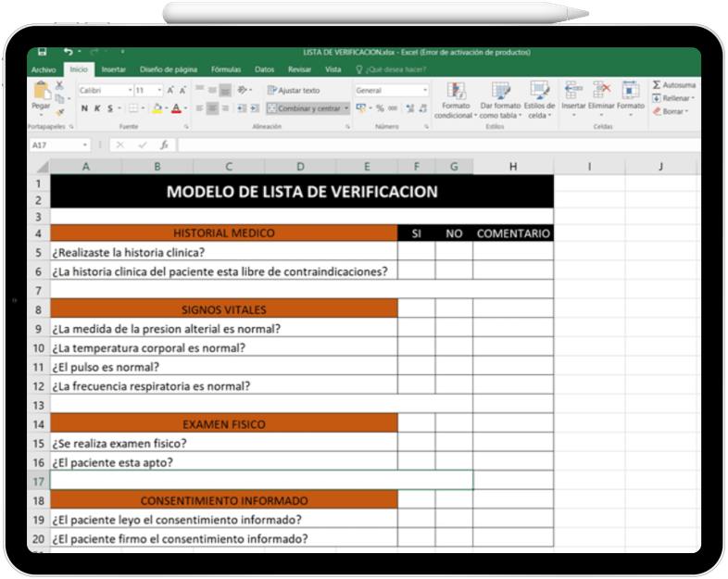Toggle italic formatting (K)
The image size is (728, 579).
[96, 108]
